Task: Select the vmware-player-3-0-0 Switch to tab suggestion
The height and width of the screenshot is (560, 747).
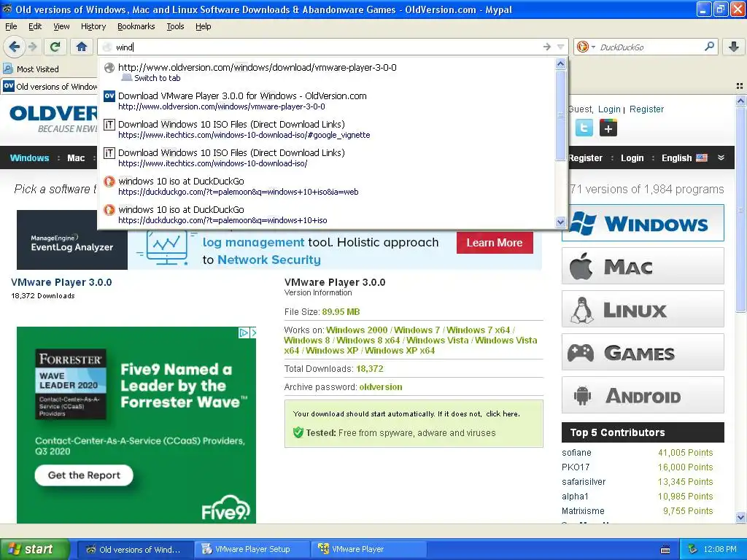Action: pyautogui.click(x=326, y=72)
